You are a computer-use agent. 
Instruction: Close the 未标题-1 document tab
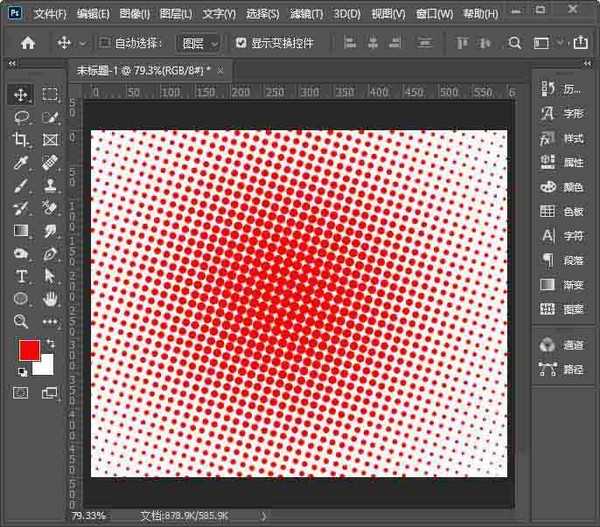(x=220, y=70)
